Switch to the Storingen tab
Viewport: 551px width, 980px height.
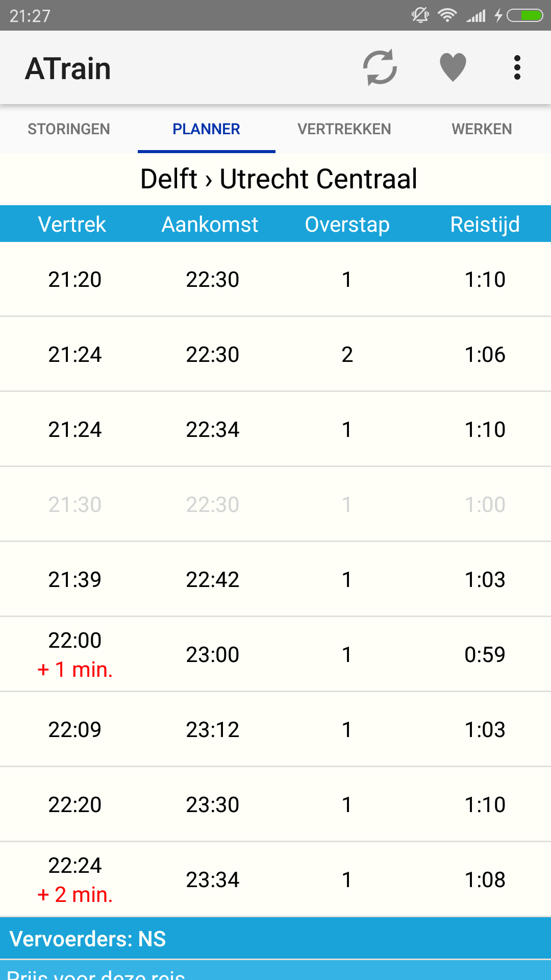[x=69, y=129]
